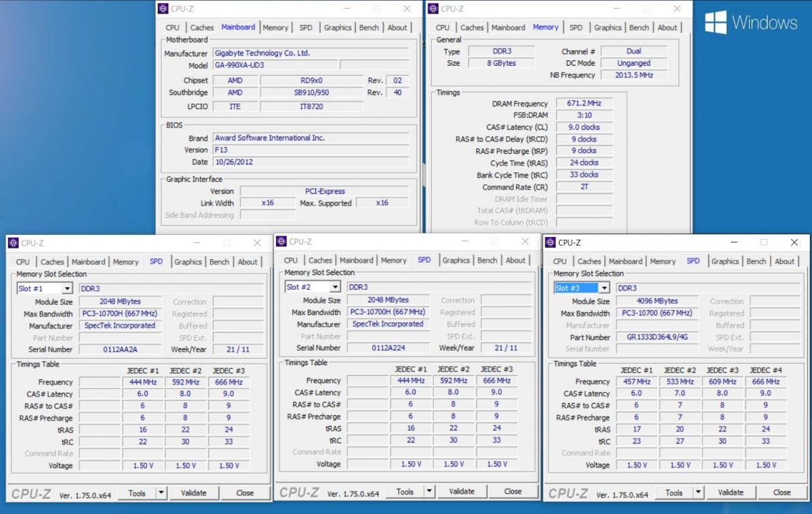Expand Tools arrow in Slot #2 window
This screenshot has width=812, height=514.
[x=429, y=492]
